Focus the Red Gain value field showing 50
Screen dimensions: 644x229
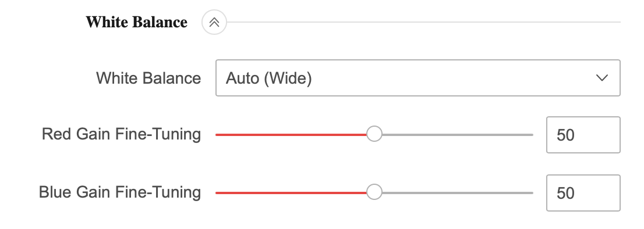point(583,135)
